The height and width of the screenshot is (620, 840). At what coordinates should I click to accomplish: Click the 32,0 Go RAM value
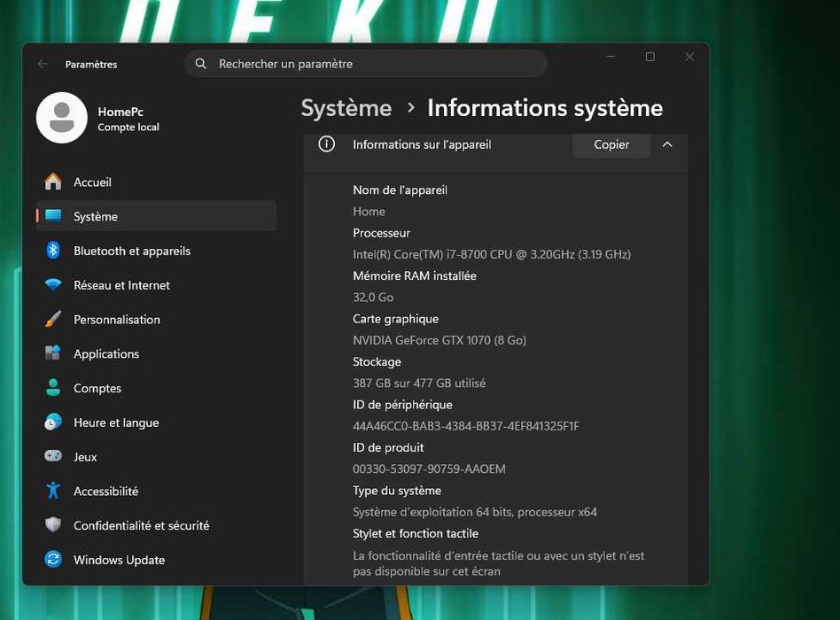(373, 297)
